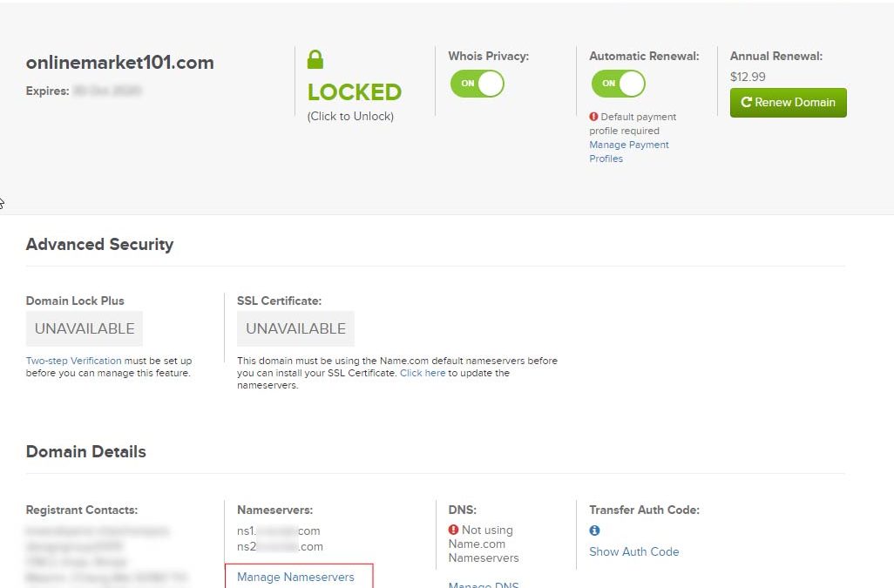Screen dimensions: 894x588
Task: Click the green padlock icon
Action: pyautogui.click(x=315, y=59)
